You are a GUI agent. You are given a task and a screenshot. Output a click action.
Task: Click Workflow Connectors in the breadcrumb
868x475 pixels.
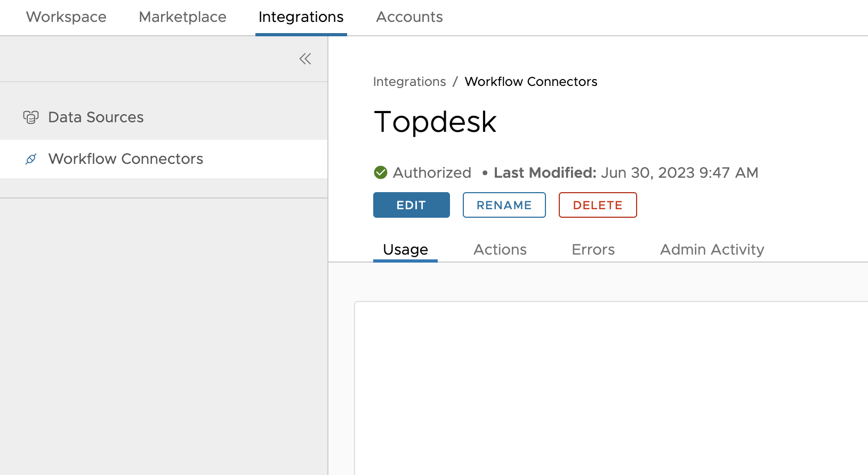point(531,82)
